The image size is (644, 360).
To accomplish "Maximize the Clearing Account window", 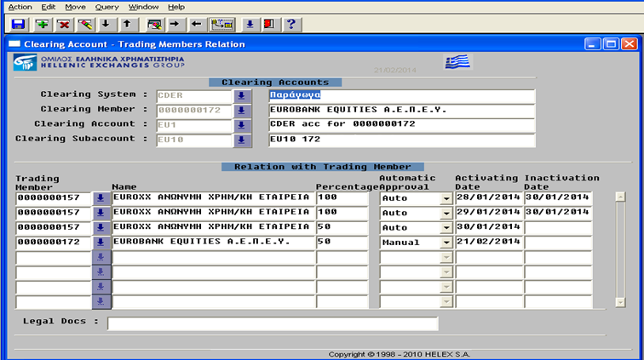I will (x=611, y=44).
